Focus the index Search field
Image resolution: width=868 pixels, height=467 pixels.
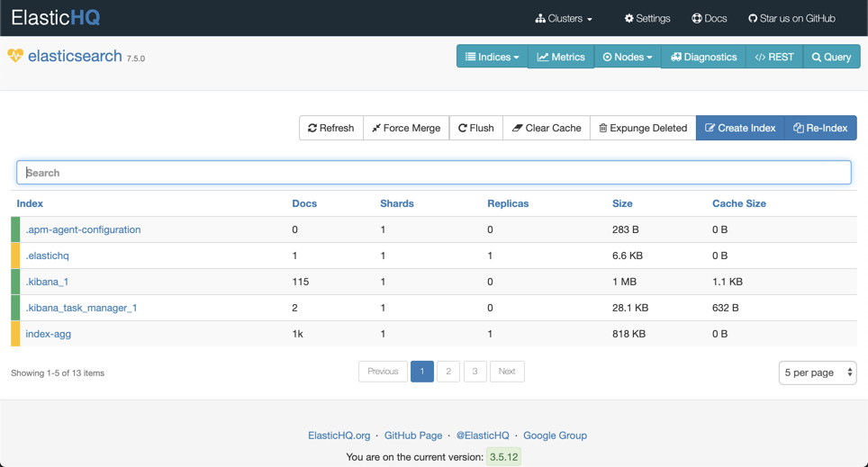point(433,173)
